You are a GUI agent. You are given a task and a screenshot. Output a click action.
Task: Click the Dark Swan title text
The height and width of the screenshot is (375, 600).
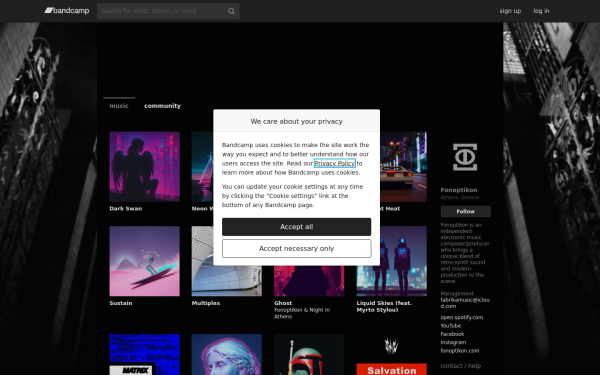[x=126, y=209]
